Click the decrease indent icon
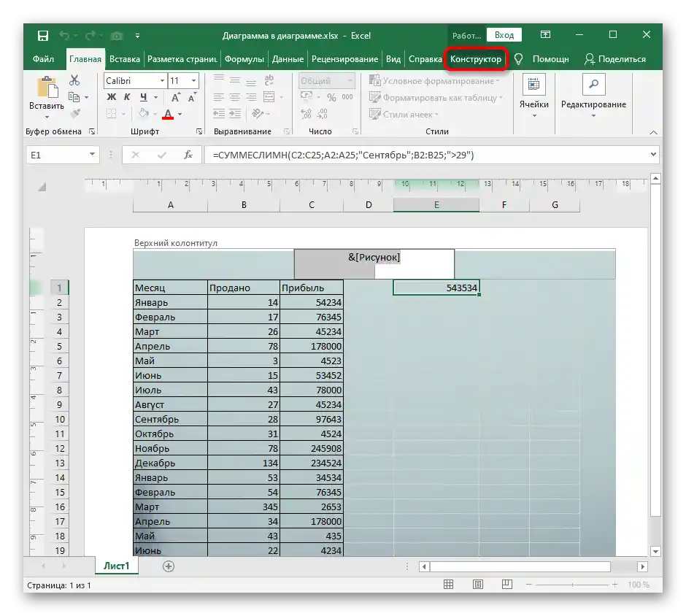The width and height of the screenshot is (686, 616). pyautogui.click(x=218, y=114)
